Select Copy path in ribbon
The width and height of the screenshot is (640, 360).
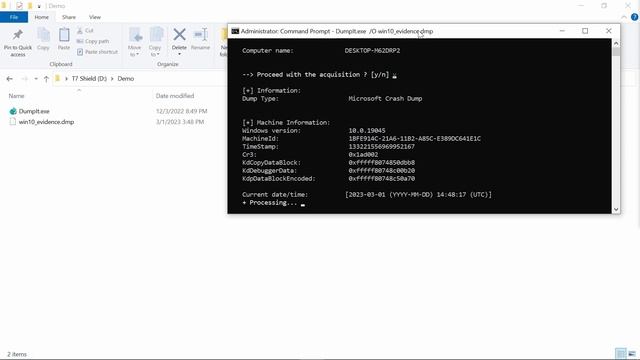click(93, 41)
